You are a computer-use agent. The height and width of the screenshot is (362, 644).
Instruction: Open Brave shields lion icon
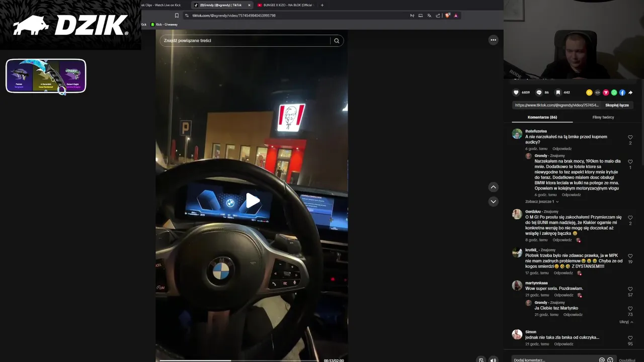pyautogui.click(x=447, y=16)
